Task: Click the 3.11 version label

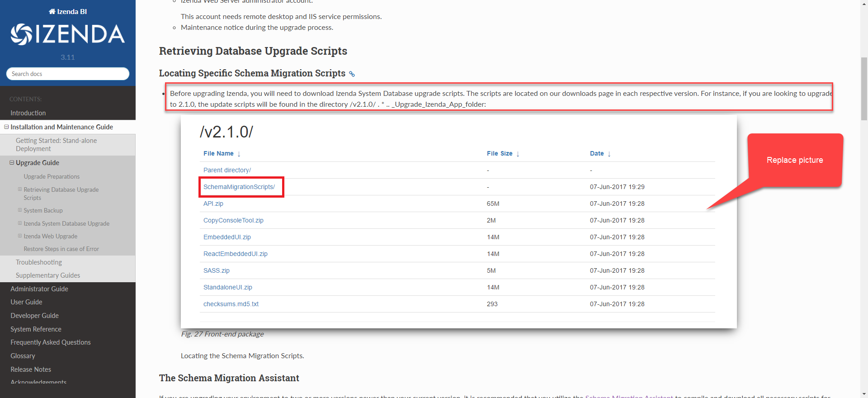Action: [x=68, y=57]
